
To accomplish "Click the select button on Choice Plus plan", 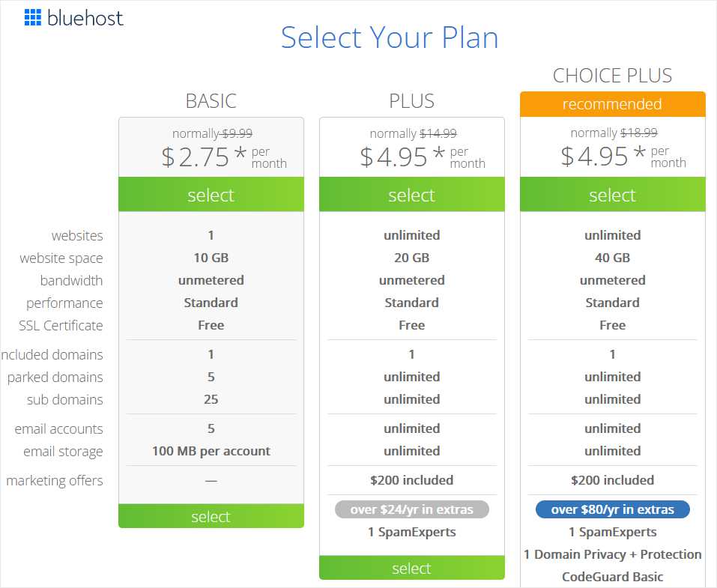I will coord(612,195).
